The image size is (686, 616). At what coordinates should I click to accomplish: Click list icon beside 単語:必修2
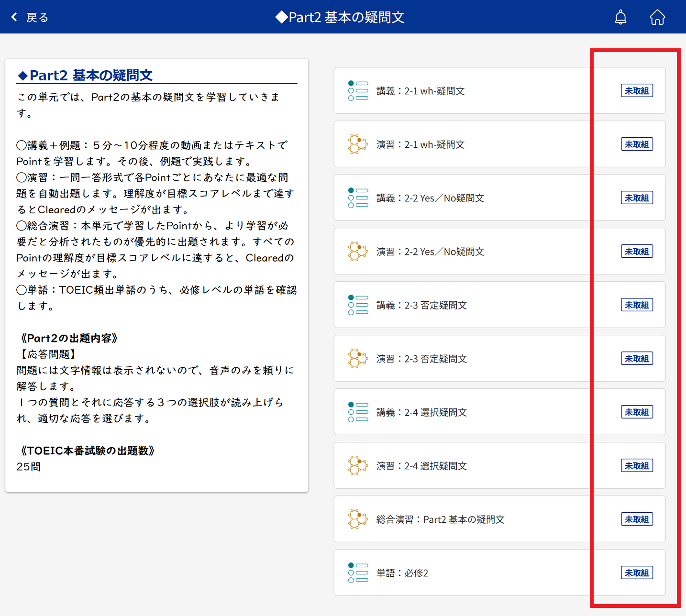tap(358, 573)
